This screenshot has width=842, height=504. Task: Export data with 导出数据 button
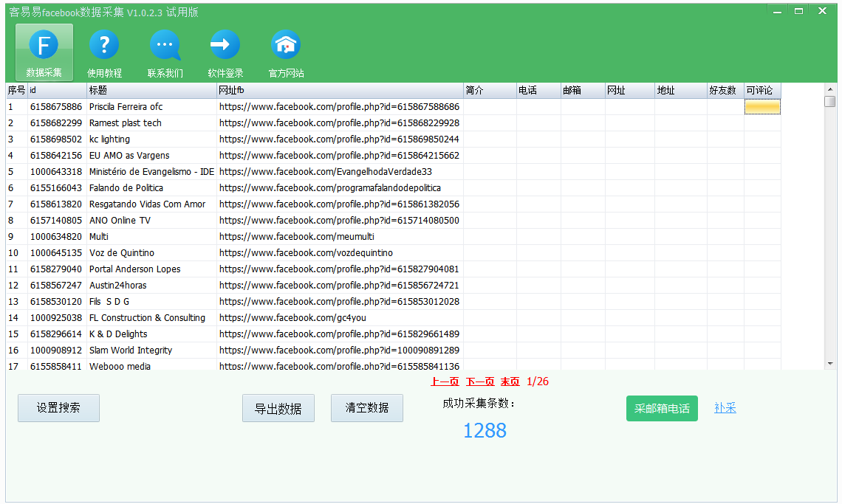pos(278,409)
